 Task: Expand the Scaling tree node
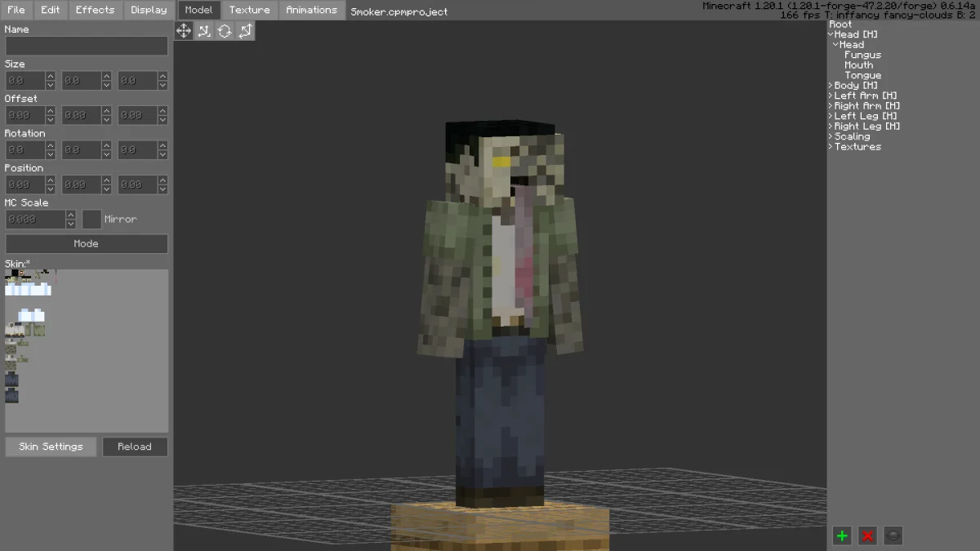(x=831, y=136)
